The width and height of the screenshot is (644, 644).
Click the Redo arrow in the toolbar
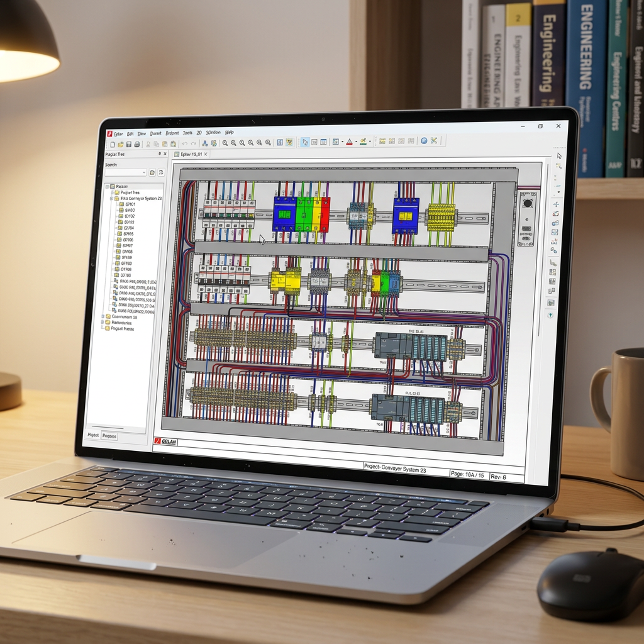(x=194, y=144)
